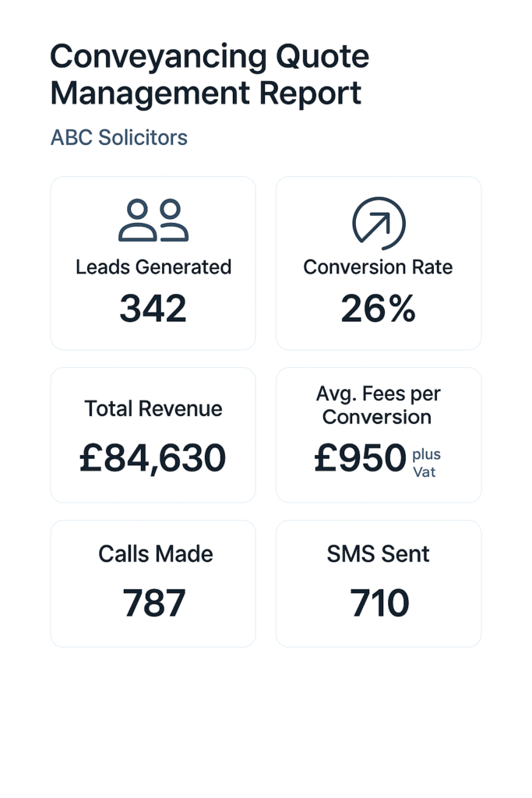The height and width of the screenshot is (798, 532).
Task: Click the plus Vat note
Action: [x=426, y=463]
